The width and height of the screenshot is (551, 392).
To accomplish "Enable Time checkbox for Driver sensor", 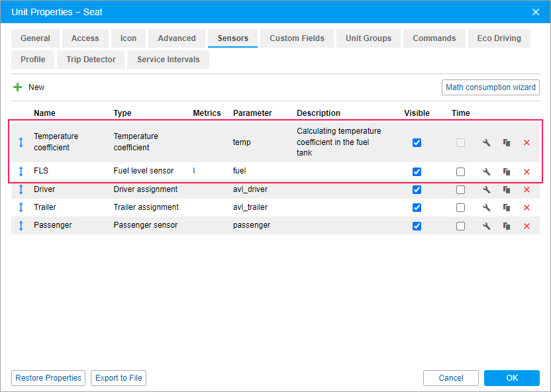I will (460, 190).
